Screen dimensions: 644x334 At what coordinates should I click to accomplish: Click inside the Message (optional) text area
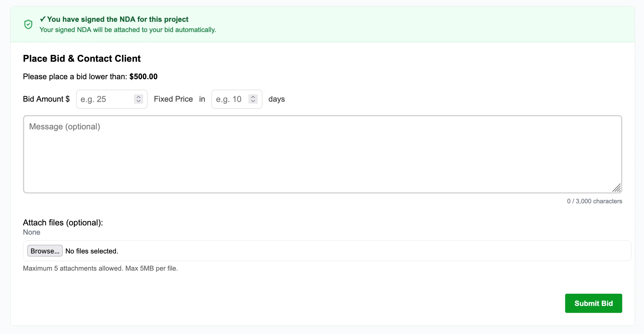[322, 154]
